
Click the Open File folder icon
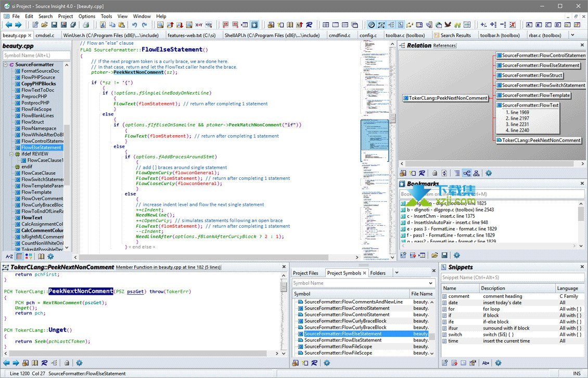pyautogui.click(x=44, y=25)
